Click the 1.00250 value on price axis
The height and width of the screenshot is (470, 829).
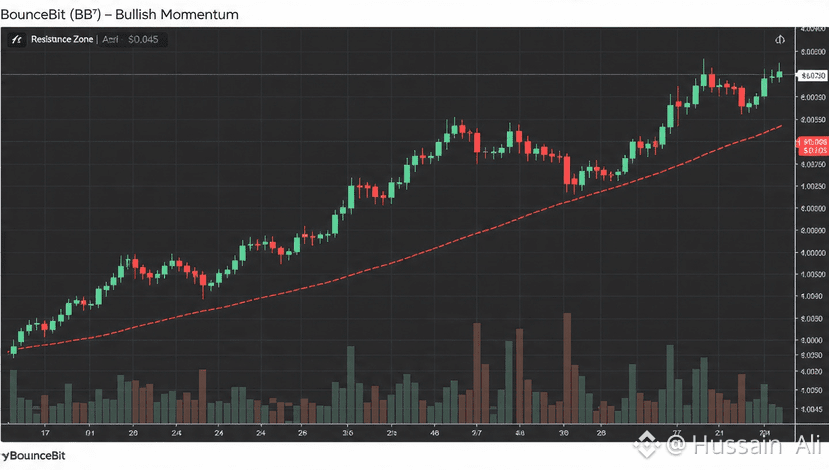tap(813, 187)
